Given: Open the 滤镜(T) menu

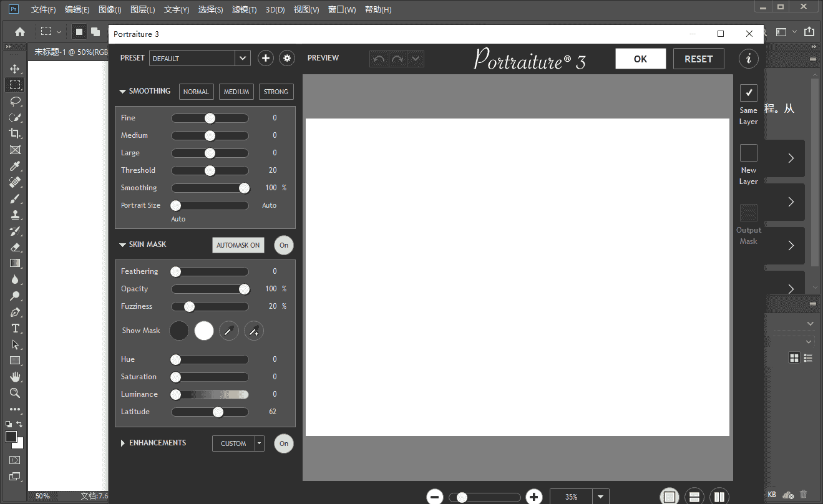Looking at the screenshot, I should click(244, 10).
